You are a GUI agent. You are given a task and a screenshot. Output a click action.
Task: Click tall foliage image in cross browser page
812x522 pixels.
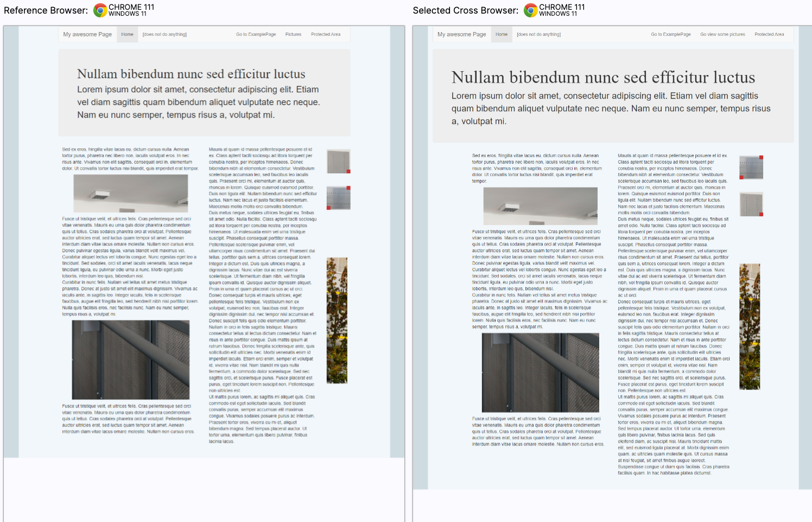750,326
